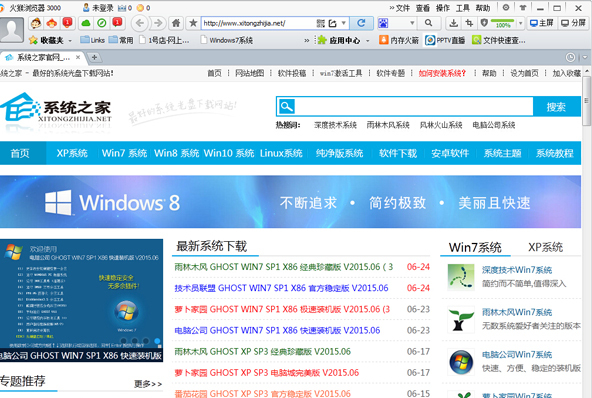Image resolution: width=592 pixels, height=398 pixels.
Task: Open the skin shirt icon in title bar
Action: pyautogui.click(x=523, y=7)
